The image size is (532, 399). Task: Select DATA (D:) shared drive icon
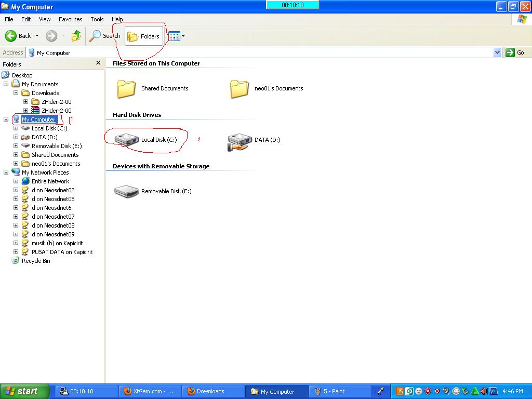pos(240,141)
